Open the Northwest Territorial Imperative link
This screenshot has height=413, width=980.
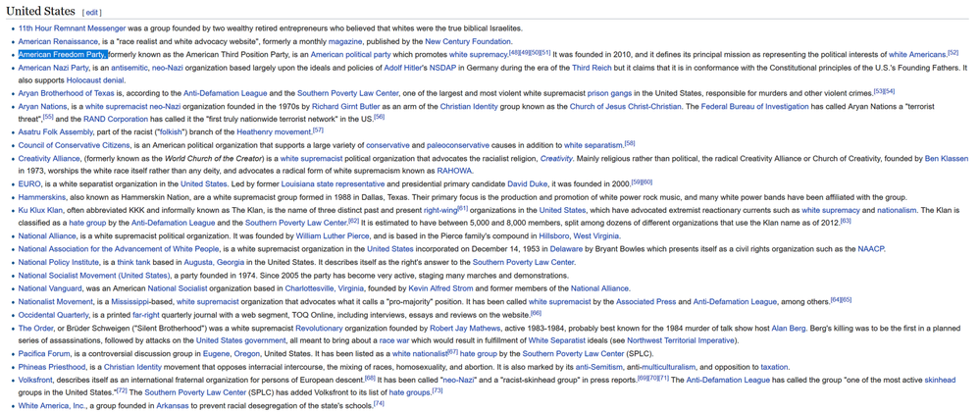pyautogui.click(x=681, y=340)
